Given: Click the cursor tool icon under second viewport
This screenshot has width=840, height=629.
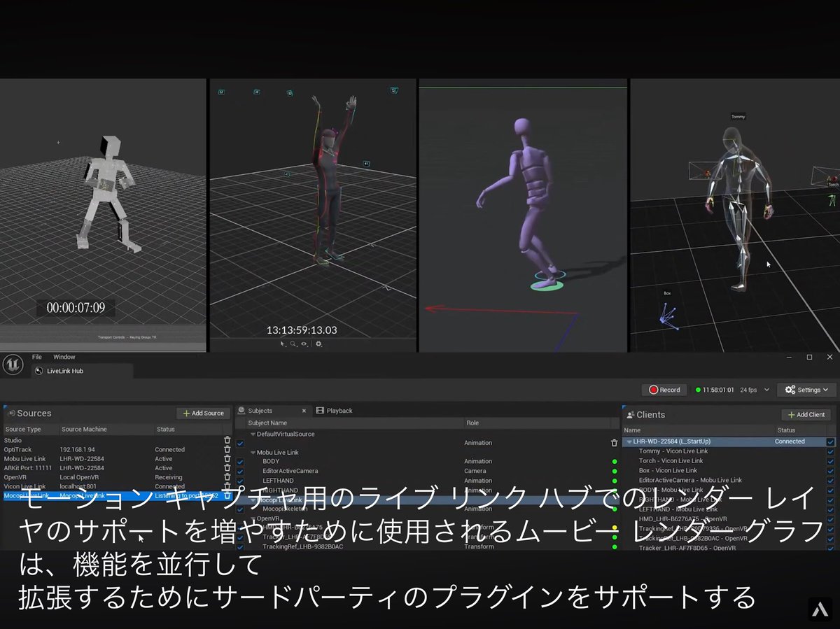Looking at the screenshot, I should click(283, 344).
